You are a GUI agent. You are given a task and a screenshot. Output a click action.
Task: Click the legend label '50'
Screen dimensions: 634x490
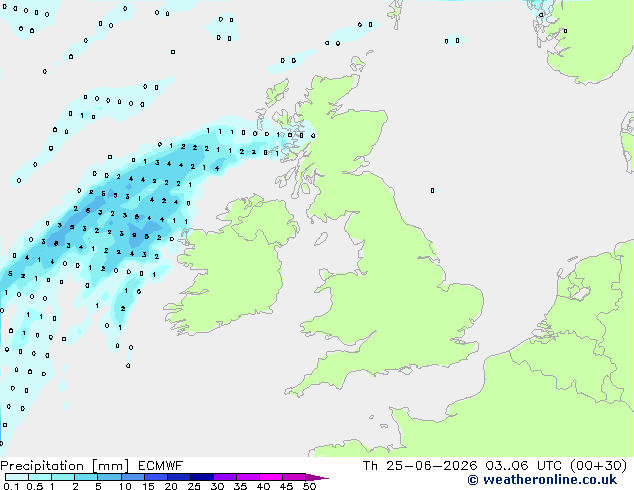pos(309,486)
